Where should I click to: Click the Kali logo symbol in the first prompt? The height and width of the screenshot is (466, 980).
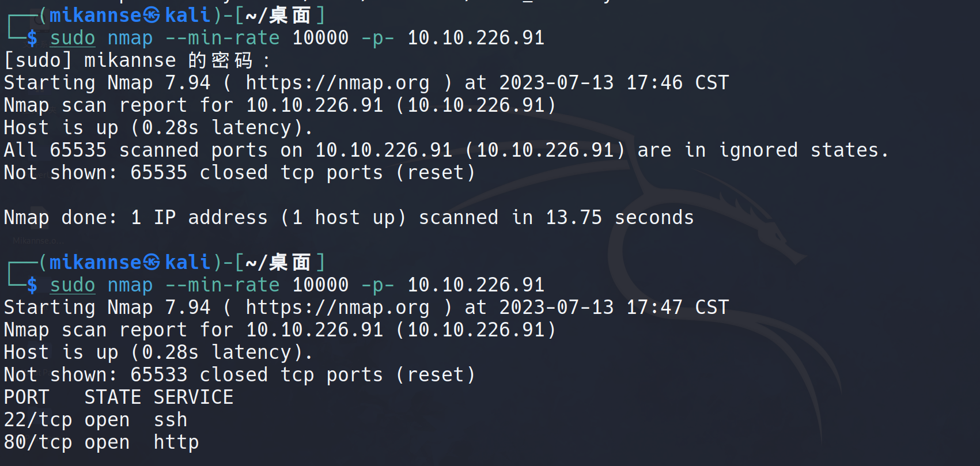point(152,15)
